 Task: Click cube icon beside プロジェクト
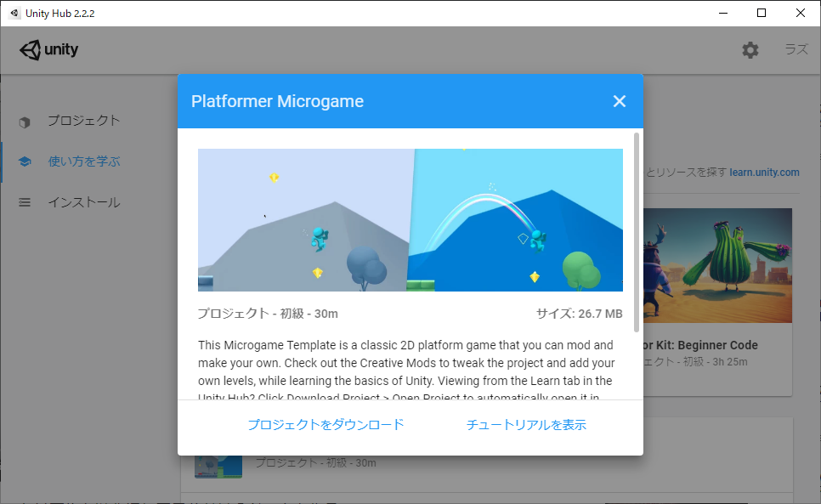25,122
